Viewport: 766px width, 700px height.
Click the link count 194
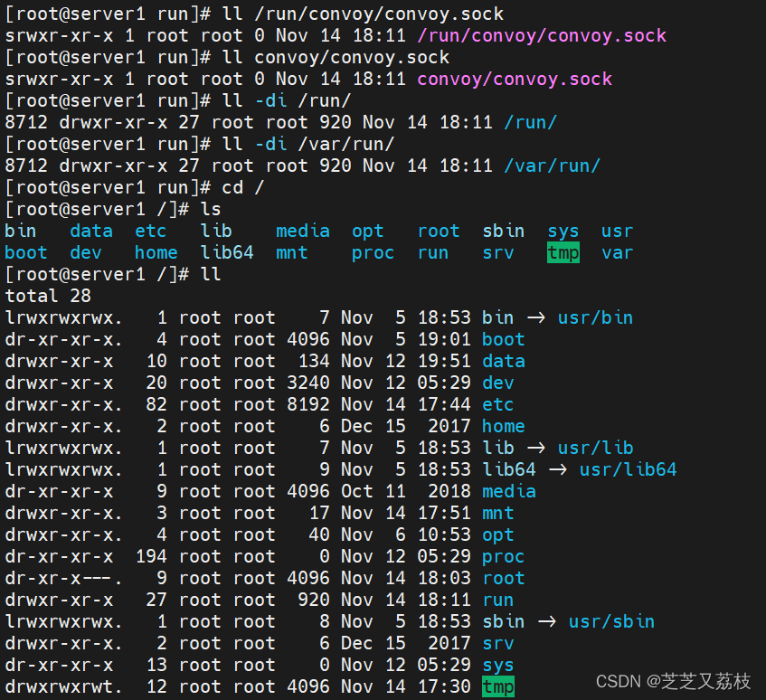[x=151, y=556]
